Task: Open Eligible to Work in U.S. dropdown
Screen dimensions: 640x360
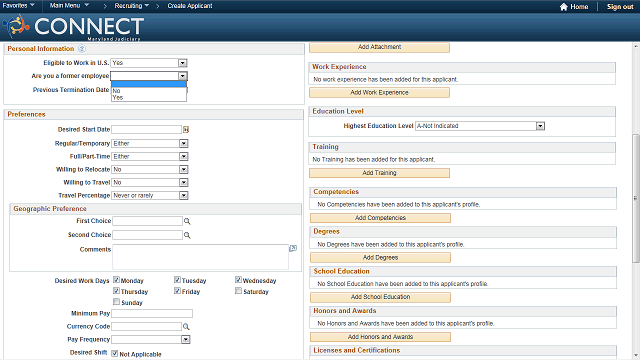Action: click(149, 63)
